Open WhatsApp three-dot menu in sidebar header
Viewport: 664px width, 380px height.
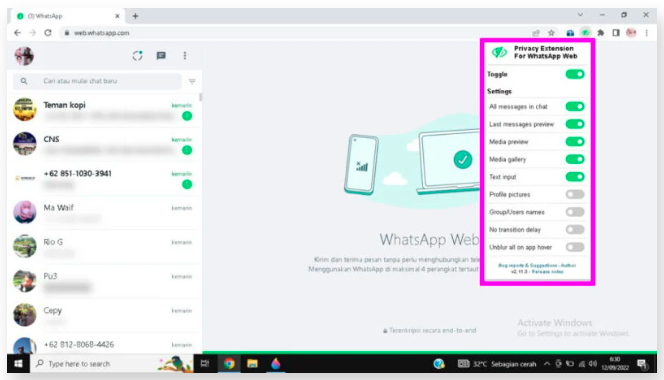tap(185, 55)
